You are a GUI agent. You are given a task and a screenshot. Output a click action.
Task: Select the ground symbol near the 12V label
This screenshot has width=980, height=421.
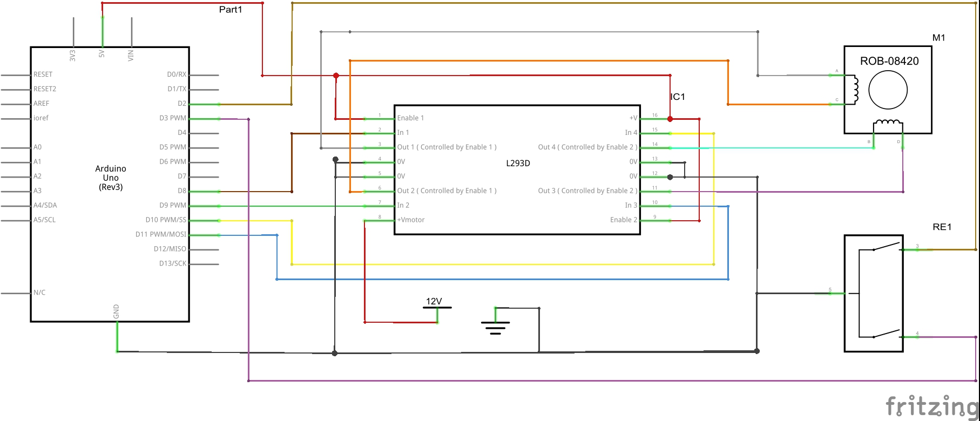pyautogui.click(x=495, y=321)
